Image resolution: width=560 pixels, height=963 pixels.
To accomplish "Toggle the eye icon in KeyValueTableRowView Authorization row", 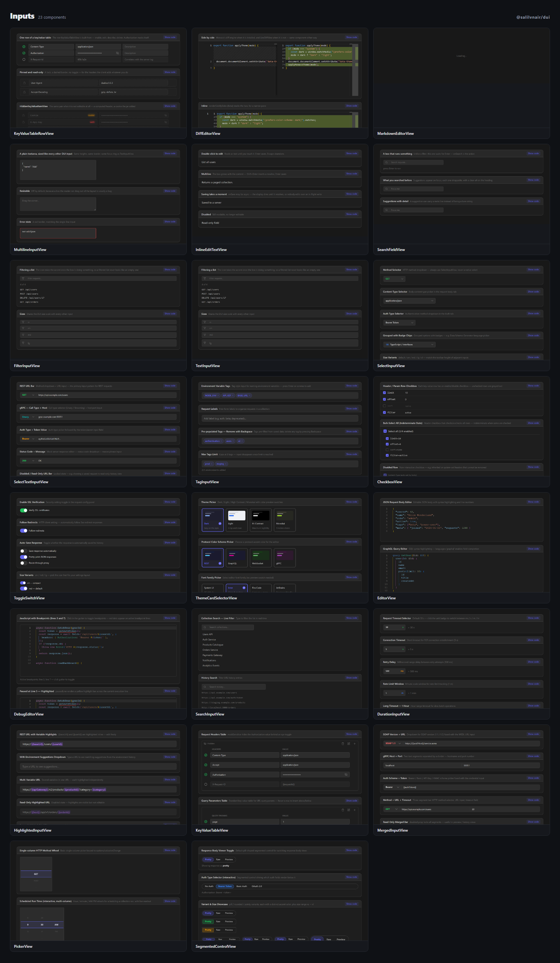I will coord(117,53).
